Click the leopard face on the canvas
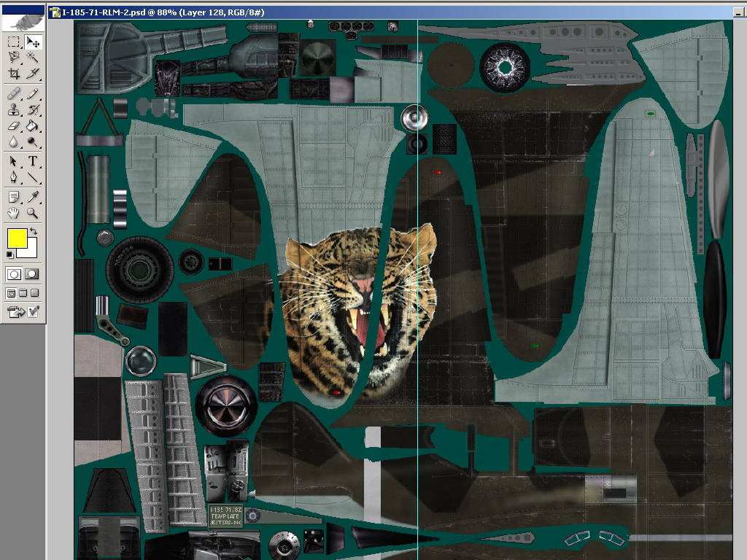The height and width of the screenshot is (560, 747). [x=361, y=309]
